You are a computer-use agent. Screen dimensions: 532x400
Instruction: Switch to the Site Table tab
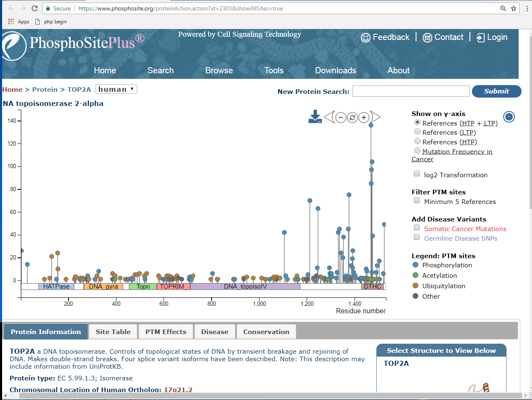coord(113,332)
